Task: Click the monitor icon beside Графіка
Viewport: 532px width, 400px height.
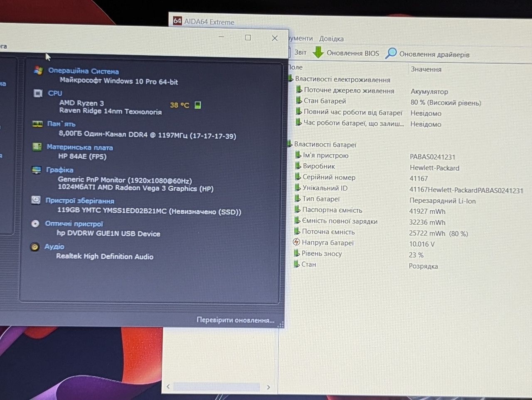Action: [x=37, y=169]
